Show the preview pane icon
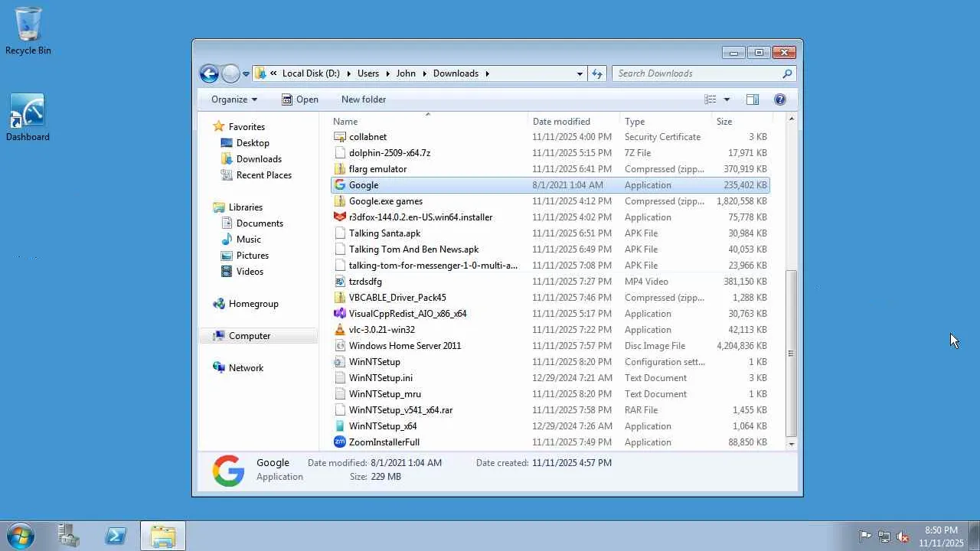Image resolution: width=980 pixels, height=551 pixels. tap(753, 99)
